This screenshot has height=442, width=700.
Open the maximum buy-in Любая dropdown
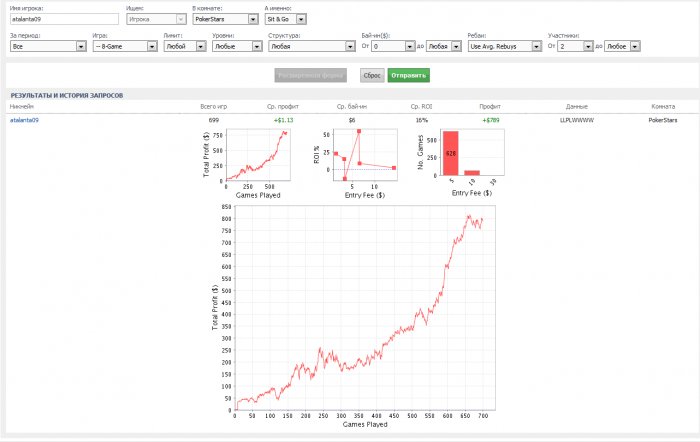click(443, 46)
